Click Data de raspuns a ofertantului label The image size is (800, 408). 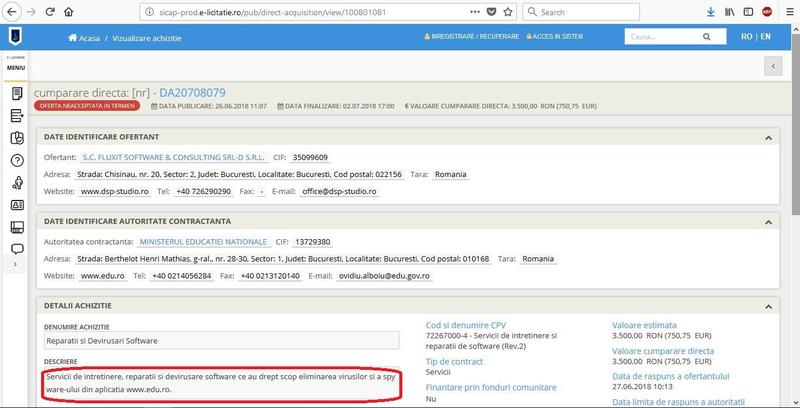pyautogui.click(x=670, y=376)
